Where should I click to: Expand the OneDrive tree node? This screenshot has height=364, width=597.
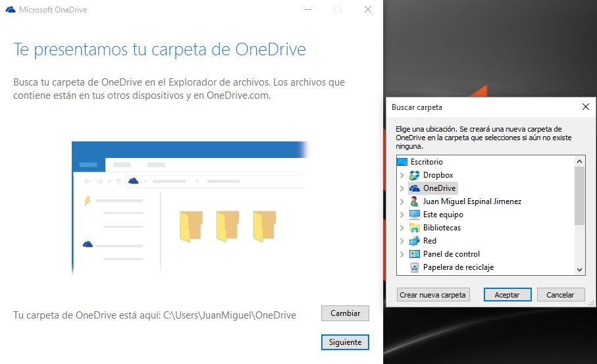tap(402, 188)
